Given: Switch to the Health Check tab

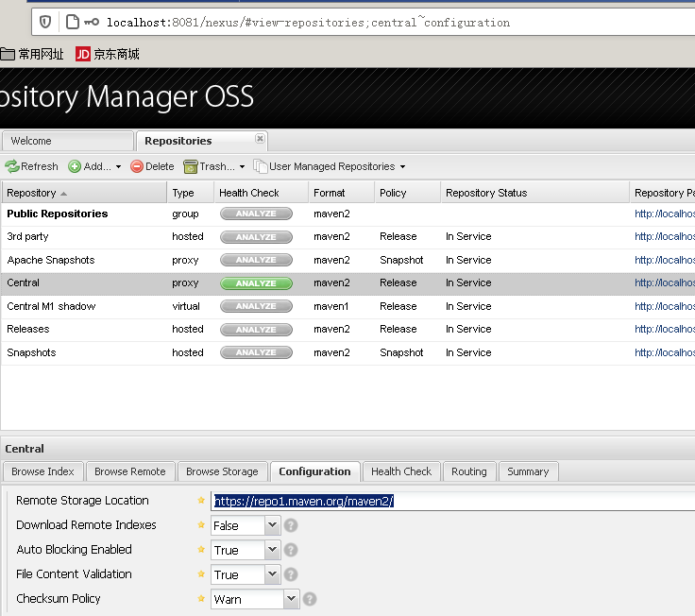Looking at the screenshot, I should click(x=401, y=471).
